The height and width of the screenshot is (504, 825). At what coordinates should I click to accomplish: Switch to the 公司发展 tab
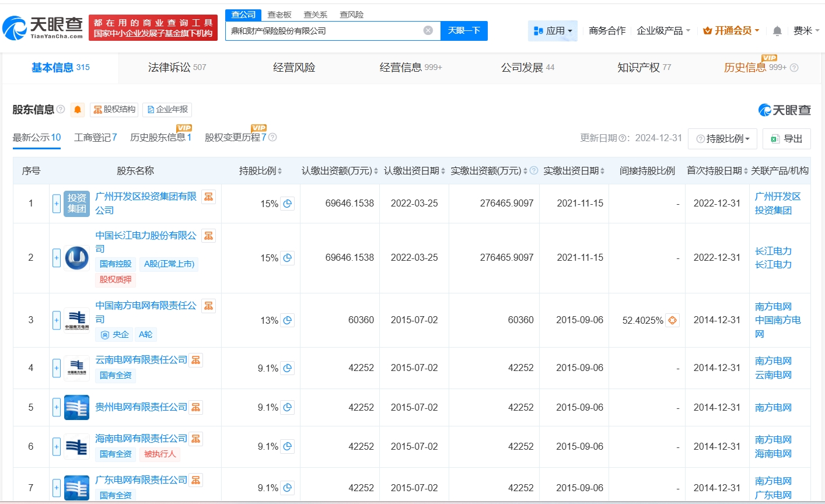tap(527, 68)
